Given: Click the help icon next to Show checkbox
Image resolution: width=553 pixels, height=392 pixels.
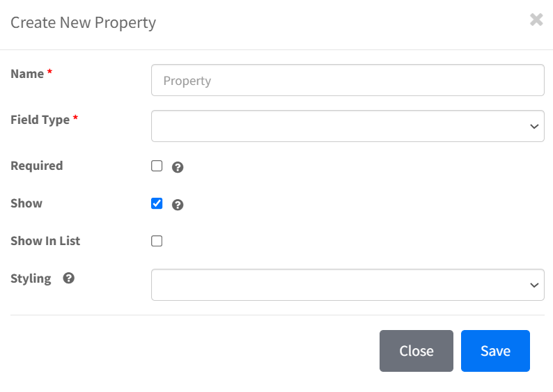Looking at the screenshot, I should (x=178, y=205).
